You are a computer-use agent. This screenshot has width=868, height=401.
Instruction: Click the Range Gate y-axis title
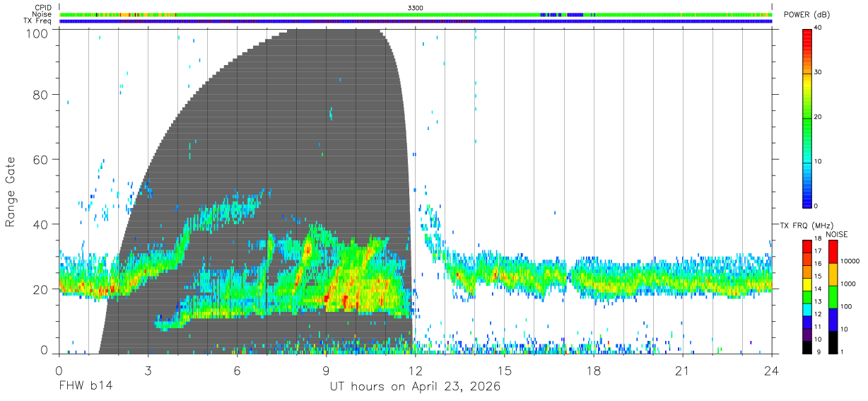click(x=12, y=191)
